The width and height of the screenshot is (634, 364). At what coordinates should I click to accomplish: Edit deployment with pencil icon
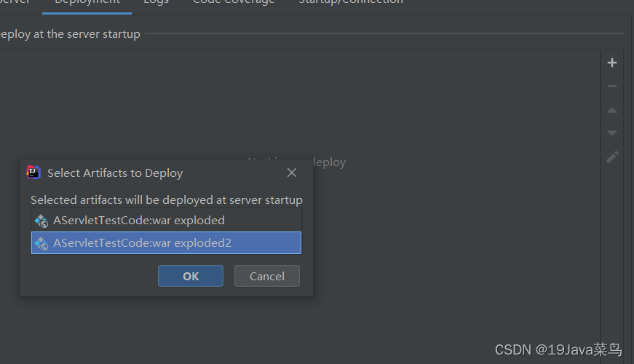612,157
